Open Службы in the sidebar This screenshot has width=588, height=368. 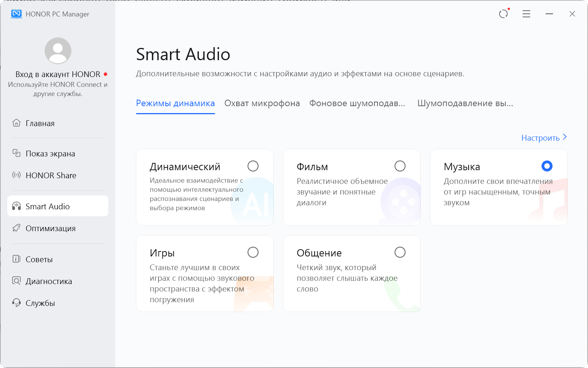point(58,303)
